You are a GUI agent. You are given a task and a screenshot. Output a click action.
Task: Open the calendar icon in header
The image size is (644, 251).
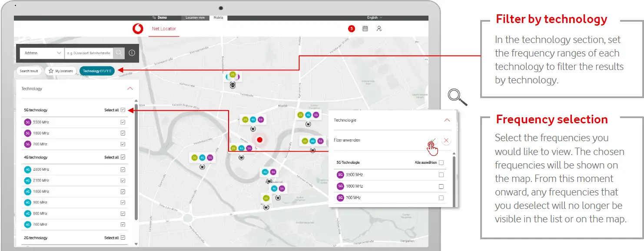(365, 29)
